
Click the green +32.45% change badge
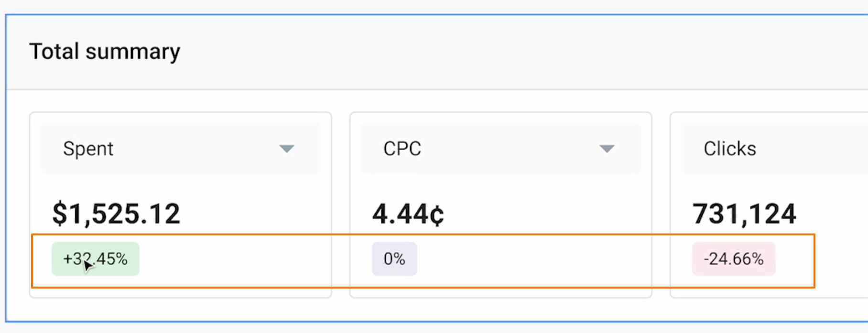pos(96,259)
